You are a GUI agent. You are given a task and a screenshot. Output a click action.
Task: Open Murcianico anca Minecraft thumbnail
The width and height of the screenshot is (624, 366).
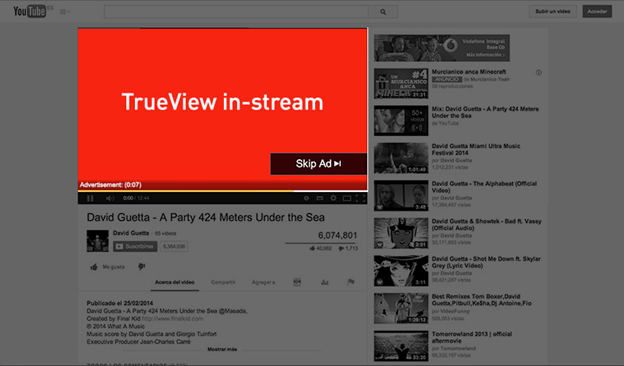point(401,84)
